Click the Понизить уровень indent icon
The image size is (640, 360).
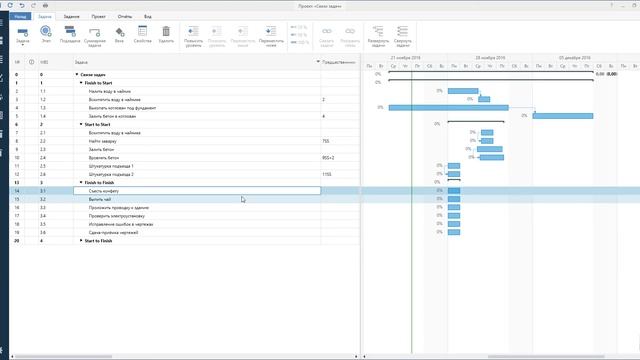(217, 31)
